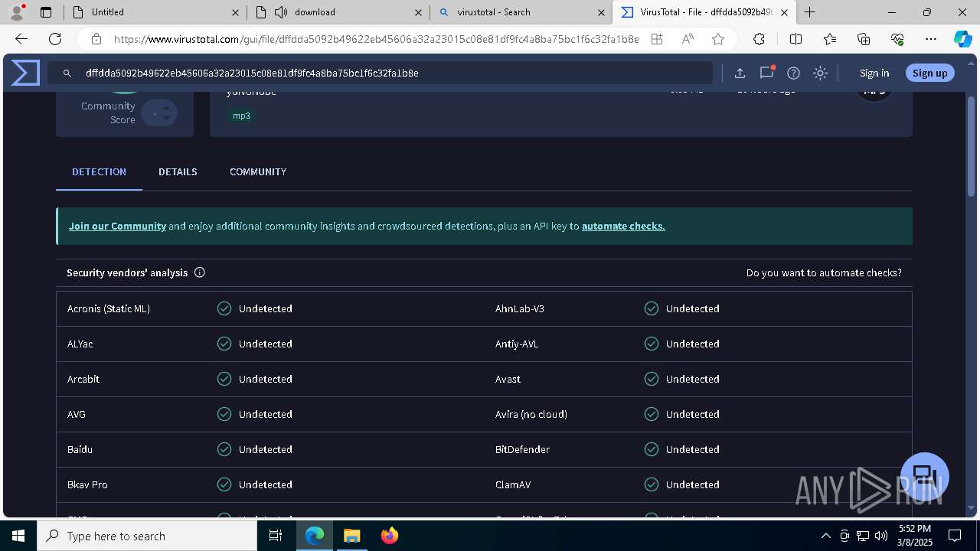980x551 pixels.
Task: Switch to the DETAILS tab
Action: coord(178,171)
